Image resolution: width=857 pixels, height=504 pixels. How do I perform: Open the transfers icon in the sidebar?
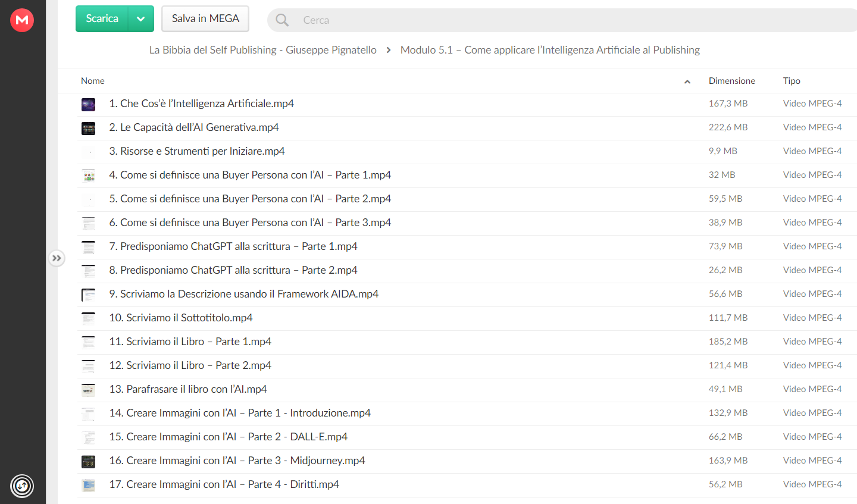point(22,486)
